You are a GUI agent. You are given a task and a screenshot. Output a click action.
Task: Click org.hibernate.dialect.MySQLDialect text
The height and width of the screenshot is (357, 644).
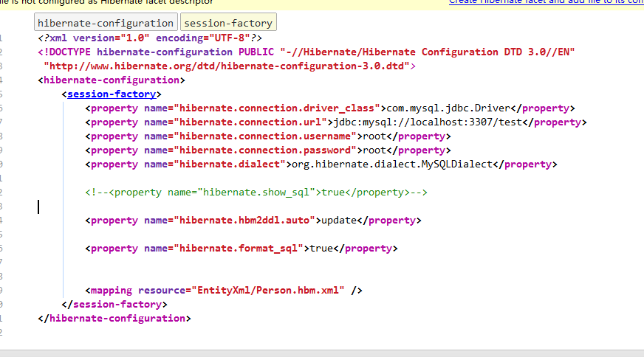point(392,164)
